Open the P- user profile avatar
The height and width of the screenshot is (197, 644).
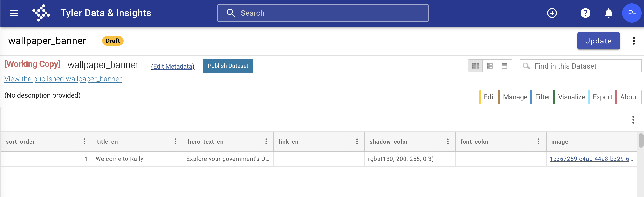pyautogui.click(x=631, y=13)
